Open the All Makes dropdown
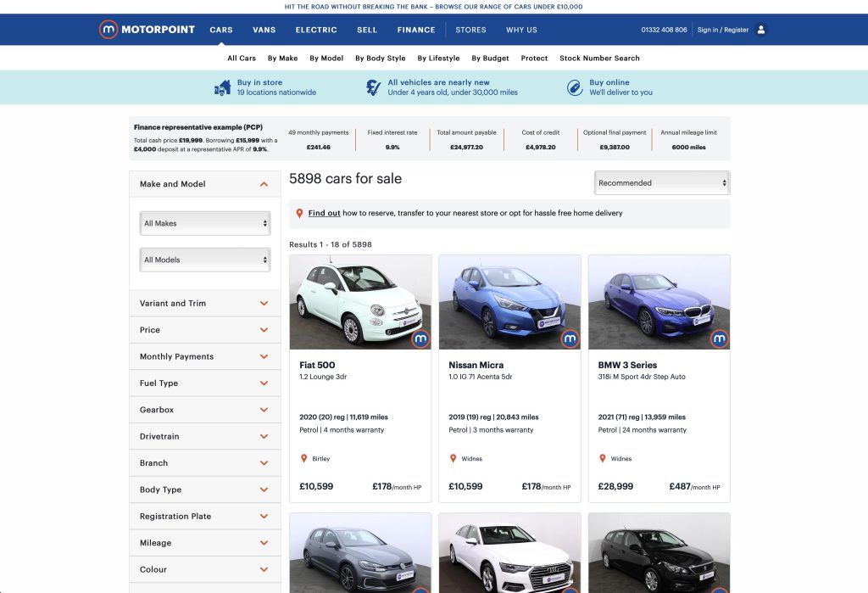Screen dimensions: 868x593 (x=204, y=222)
